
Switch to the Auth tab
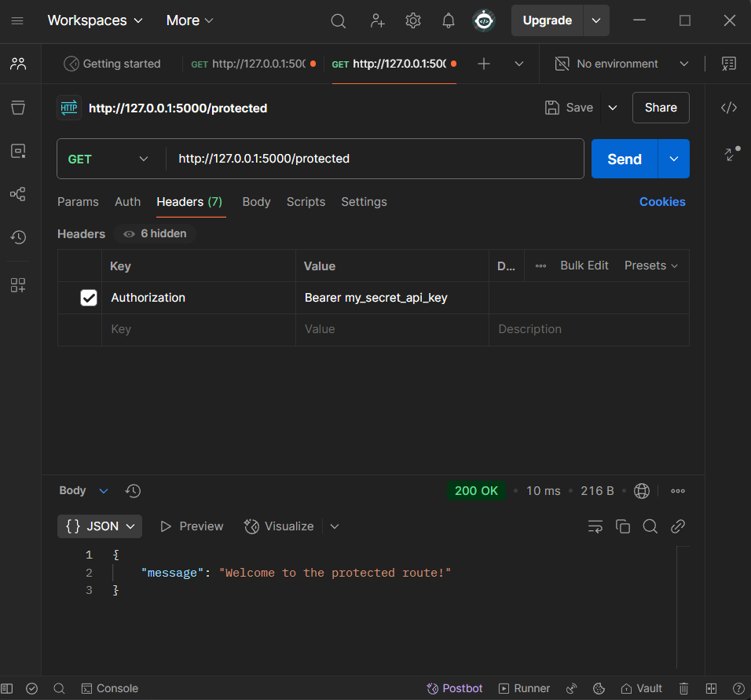pos(127,202)
